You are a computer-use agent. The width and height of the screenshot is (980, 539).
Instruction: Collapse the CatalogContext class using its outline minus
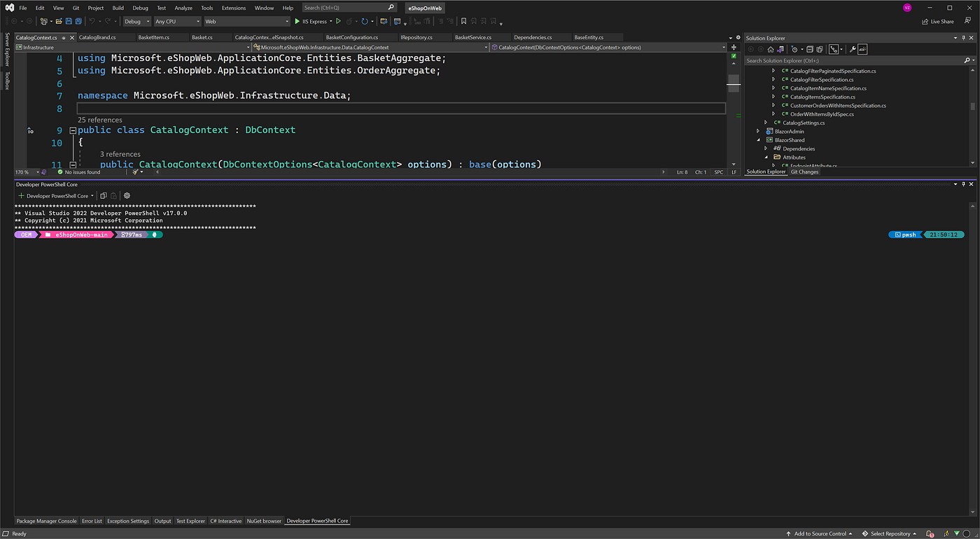[x=72, y=130]
